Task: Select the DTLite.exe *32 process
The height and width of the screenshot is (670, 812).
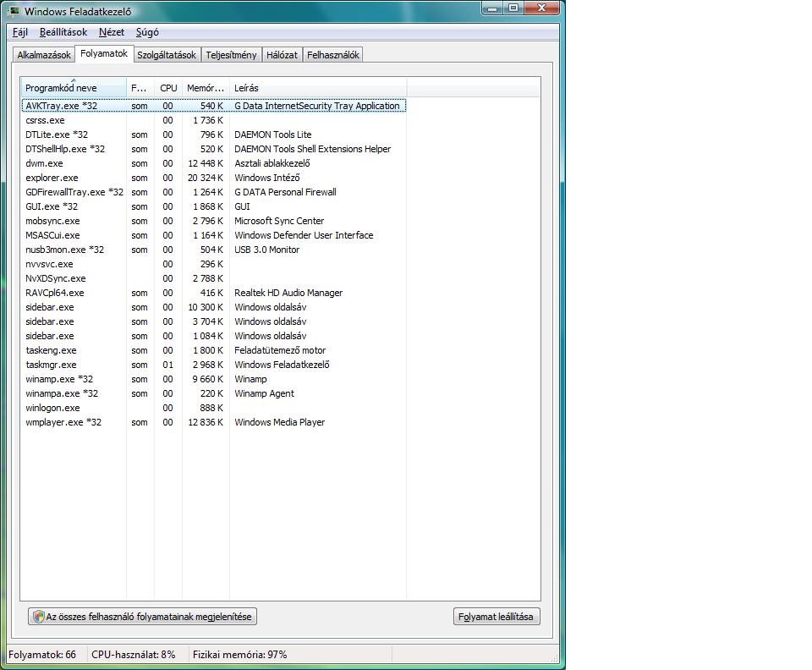Action: pos(213,135)
